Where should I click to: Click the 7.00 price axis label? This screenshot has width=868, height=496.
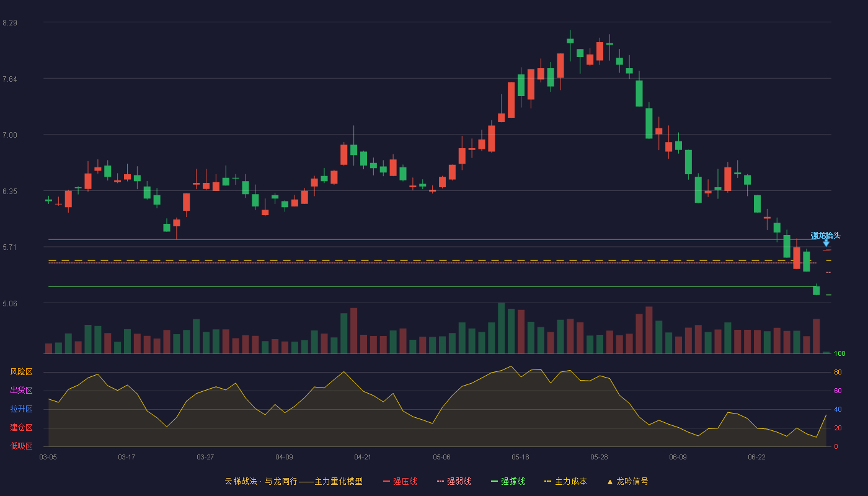click(10, 135)
